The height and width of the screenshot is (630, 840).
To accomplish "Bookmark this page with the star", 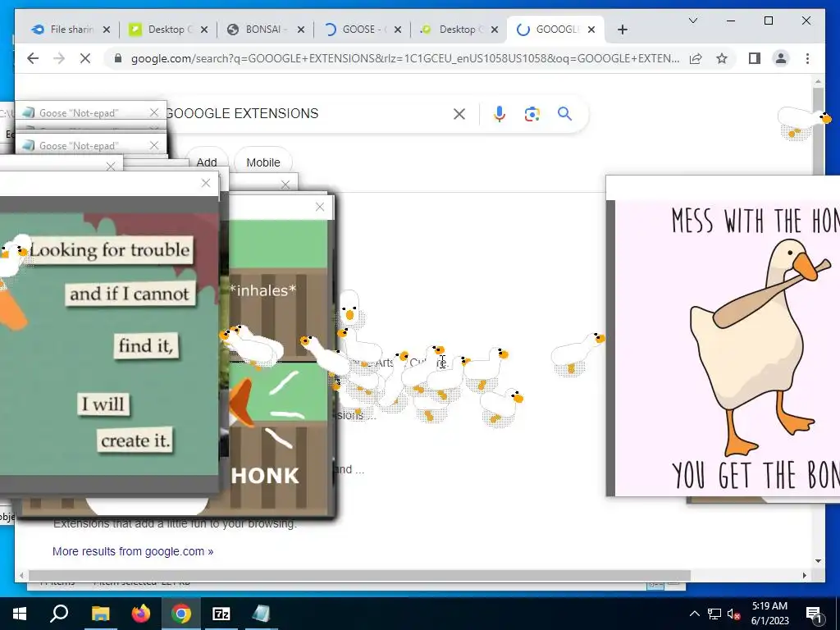I will [x=722, y=58].
